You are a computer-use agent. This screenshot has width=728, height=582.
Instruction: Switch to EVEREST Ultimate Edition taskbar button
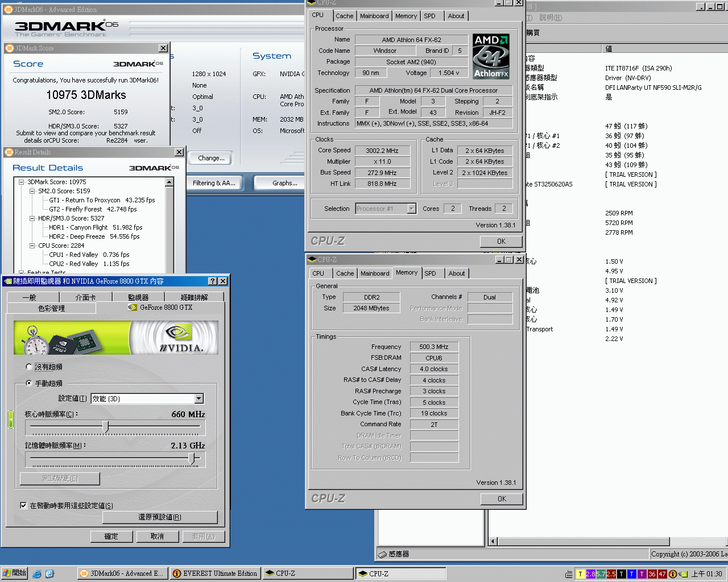(216, 573)
